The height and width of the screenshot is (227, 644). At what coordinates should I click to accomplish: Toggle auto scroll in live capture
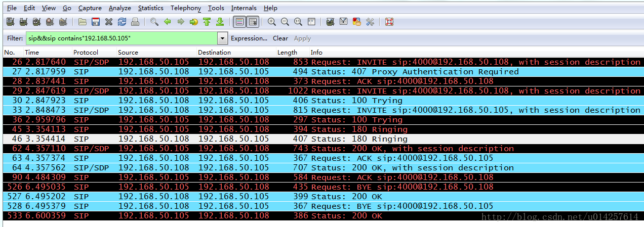click(253, 22)
